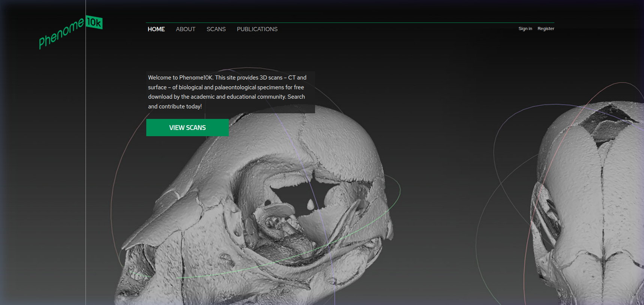Click the Phenome10K logo
The image size is (644, 305).
tap(71, 32)
